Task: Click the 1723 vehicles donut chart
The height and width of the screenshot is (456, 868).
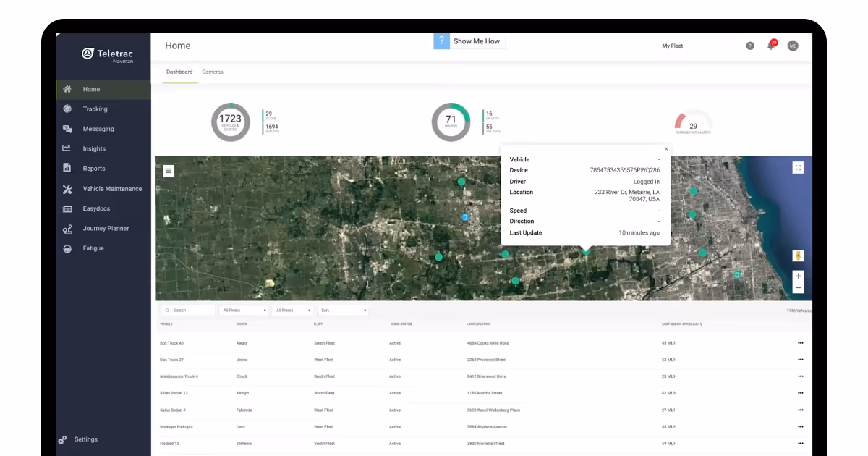Action: (x=230, y=122)
